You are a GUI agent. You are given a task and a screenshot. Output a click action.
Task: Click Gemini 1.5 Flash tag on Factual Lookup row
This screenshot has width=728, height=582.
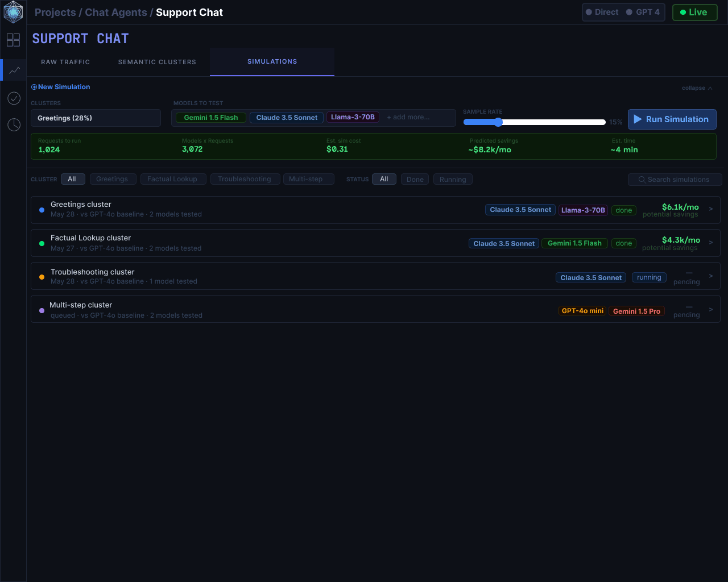[574, 243]
